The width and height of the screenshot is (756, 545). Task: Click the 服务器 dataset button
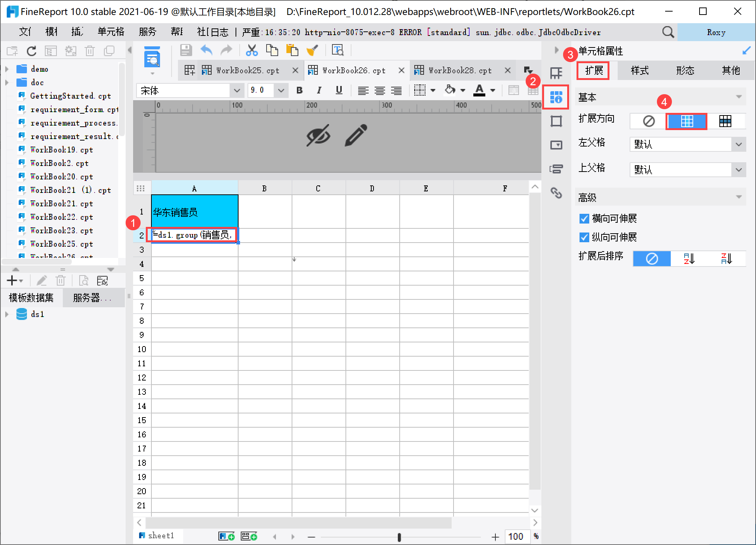pyautogui.click(x=92, y=298)
